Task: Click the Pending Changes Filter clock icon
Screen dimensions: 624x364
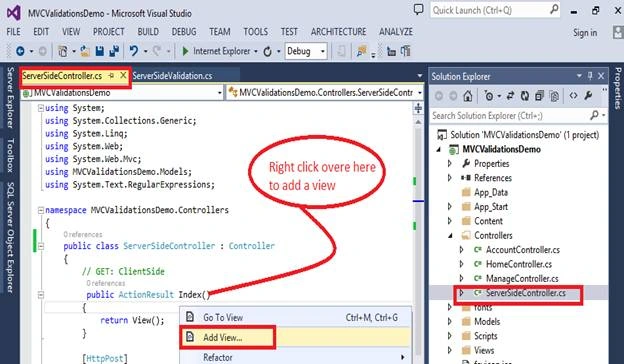Action: (x=489, y=96)
